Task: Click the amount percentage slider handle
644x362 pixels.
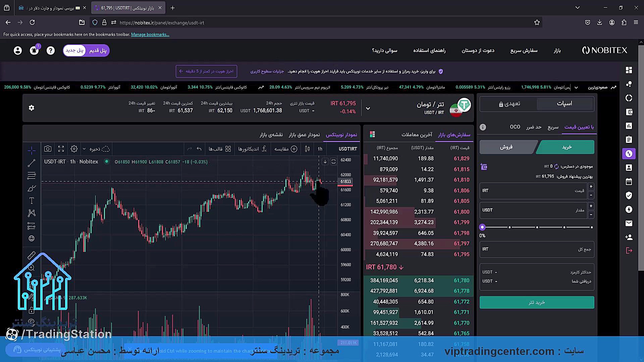Action: (482, 227)
